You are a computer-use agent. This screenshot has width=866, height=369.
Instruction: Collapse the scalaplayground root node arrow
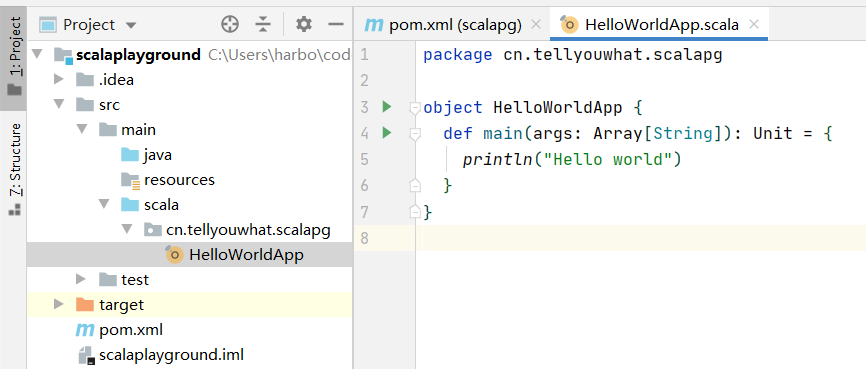click(37, 54)
